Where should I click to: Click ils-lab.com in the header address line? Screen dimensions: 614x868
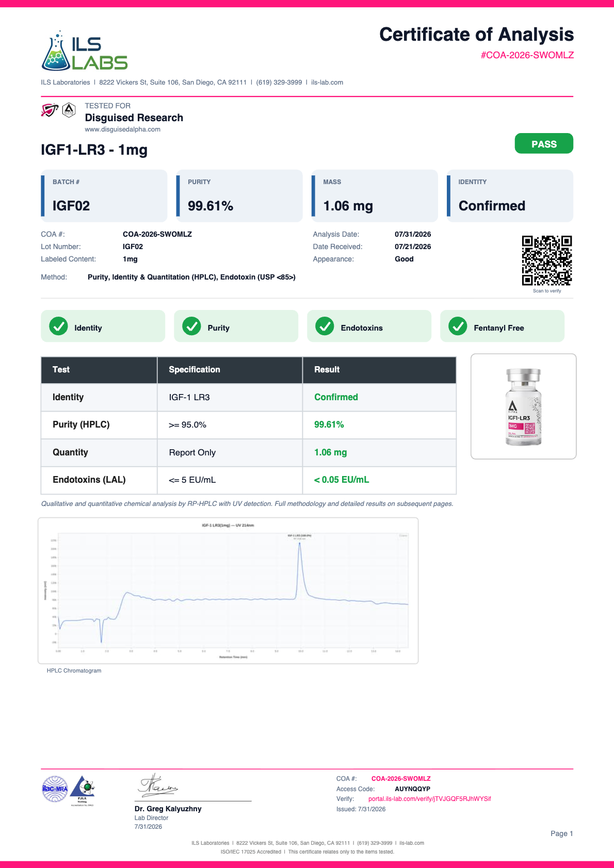(x=327, y=83)
